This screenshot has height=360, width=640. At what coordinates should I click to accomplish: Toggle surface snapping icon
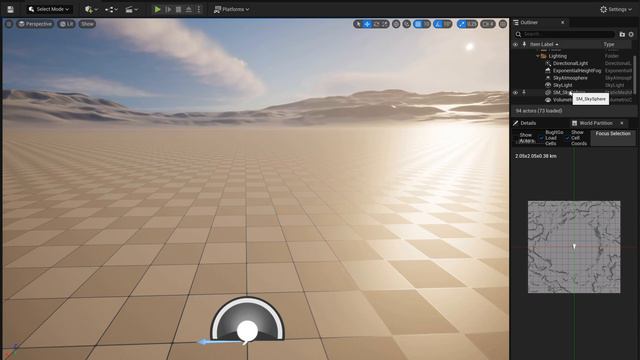(407, 24)
